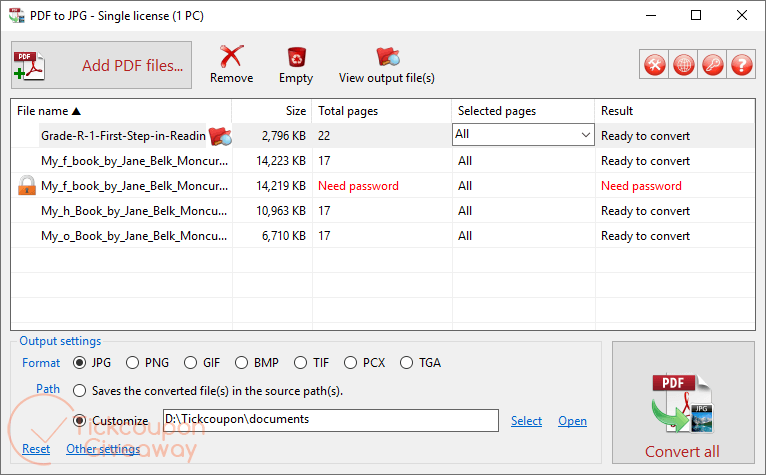Maximize the PDF to JPG window
This screenshot has width=766, height=475.
[696, 15]
